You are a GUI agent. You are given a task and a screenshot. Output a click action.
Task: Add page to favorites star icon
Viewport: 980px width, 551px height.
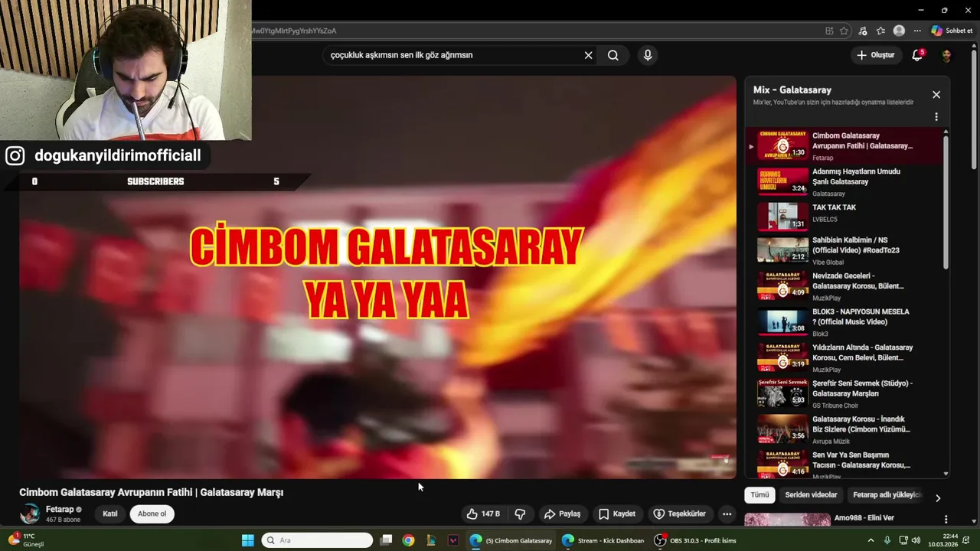844,31
